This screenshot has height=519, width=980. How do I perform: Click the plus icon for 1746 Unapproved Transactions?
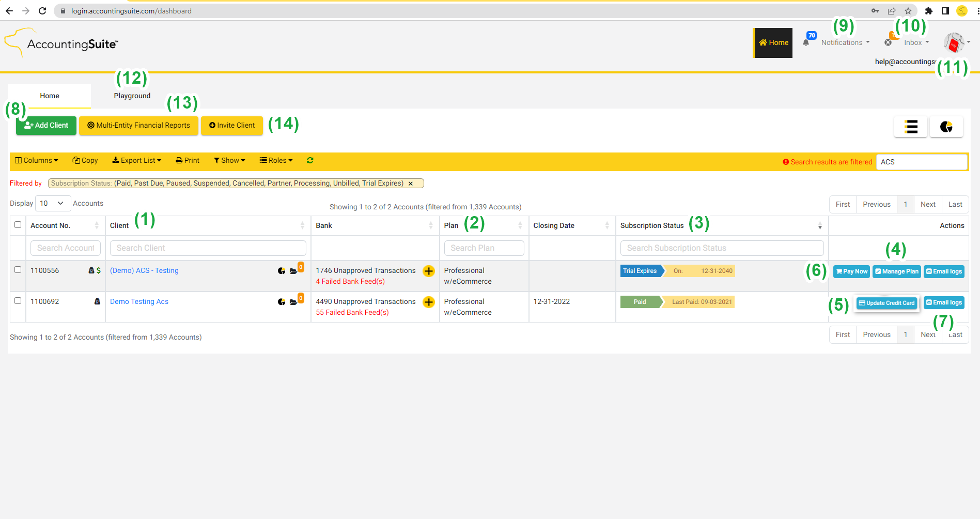coord(429,271)
